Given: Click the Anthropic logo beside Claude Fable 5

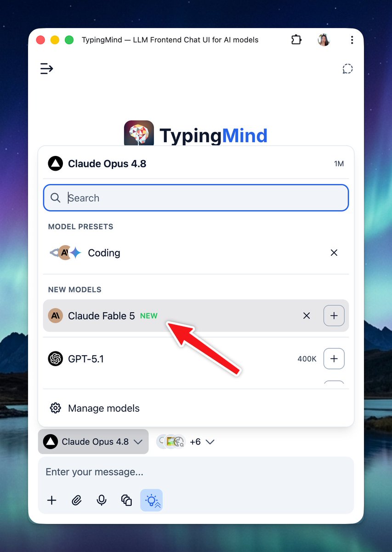Looking at the screenshot, I should tap(55, 316).
